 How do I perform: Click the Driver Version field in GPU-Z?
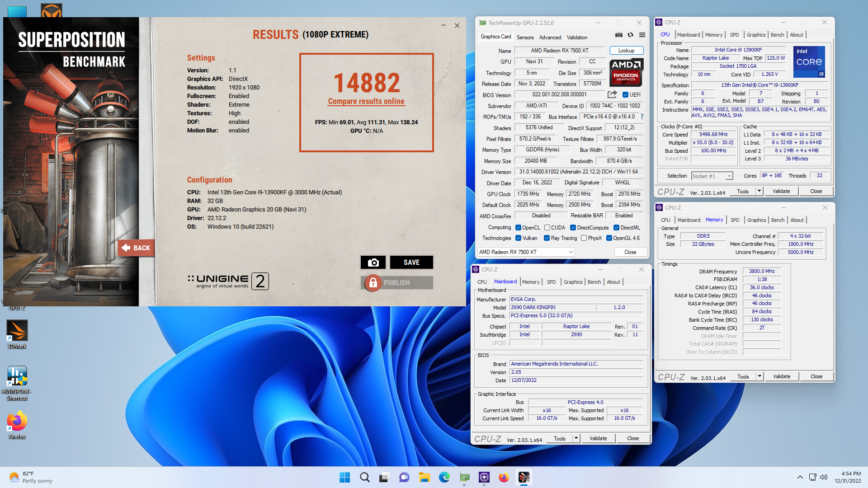pyautogui.click(x=579, y=172)
